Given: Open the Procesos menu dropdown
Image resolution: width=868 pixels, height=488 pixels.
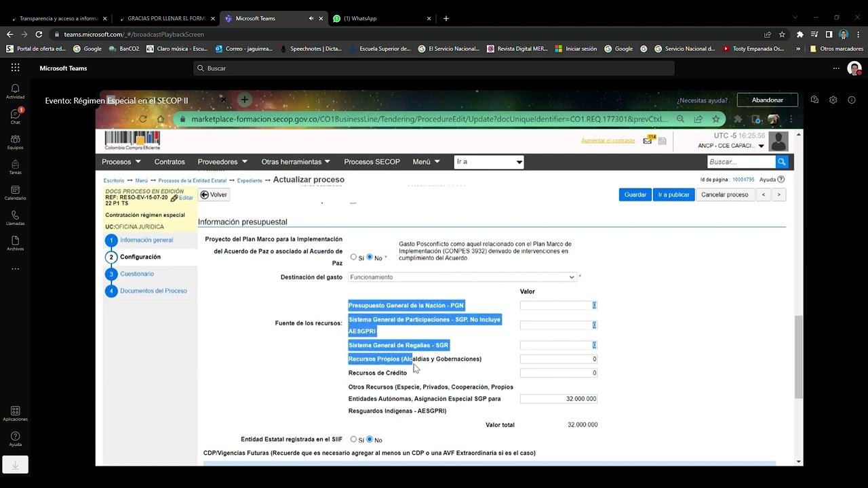Looking at the screenshot, I should [121, 162].
